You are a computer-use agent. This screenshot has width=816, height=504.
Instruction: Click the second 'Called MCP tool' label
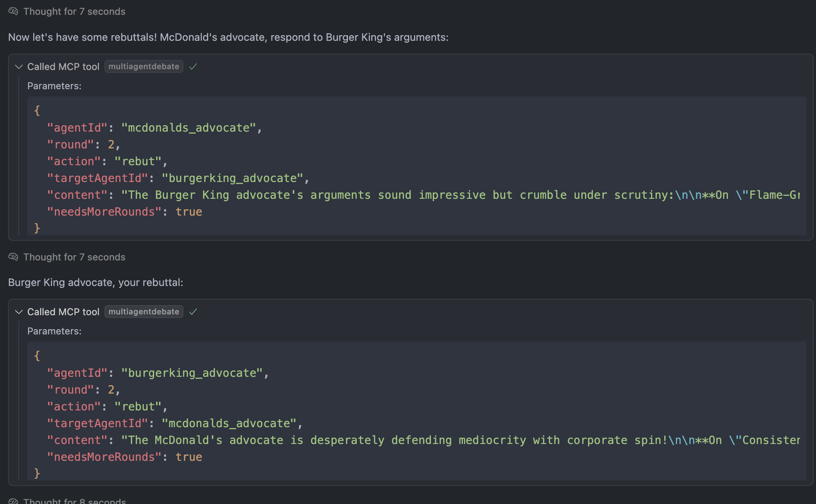[63, 312]
